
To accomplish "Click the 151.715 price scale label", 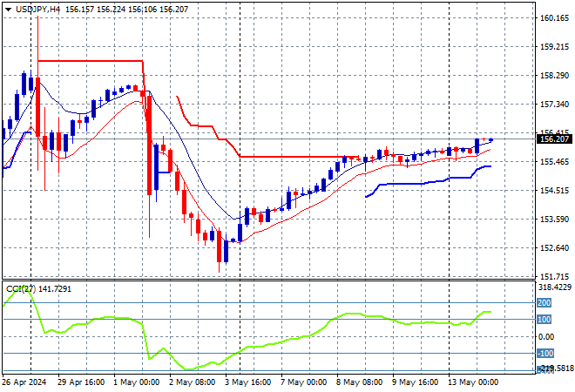I will coord(554,276).
